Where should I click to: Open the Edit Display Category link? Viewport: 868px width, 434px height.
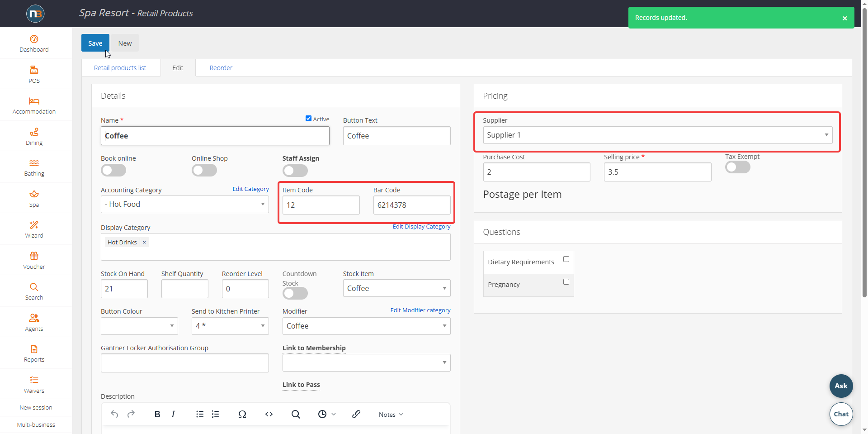click(421, 227)
